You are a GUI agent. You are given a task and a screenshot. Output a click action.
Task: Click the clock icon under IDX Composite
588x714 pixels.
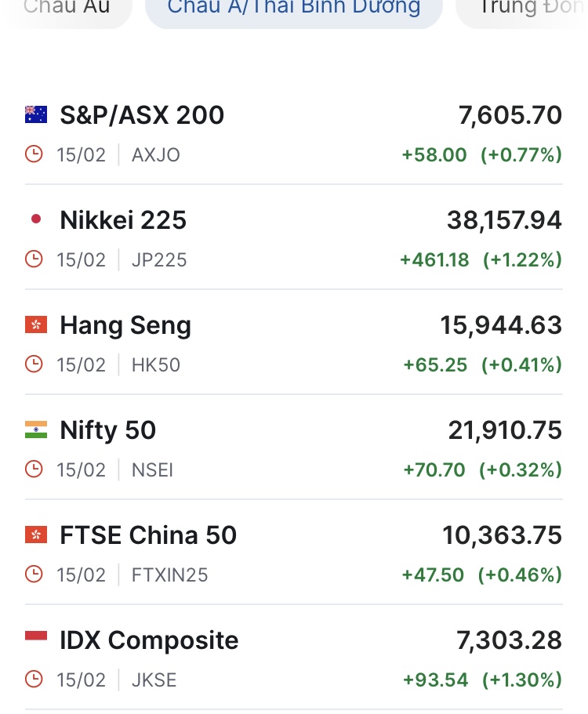pyautogui.click(x=34, y=679)
